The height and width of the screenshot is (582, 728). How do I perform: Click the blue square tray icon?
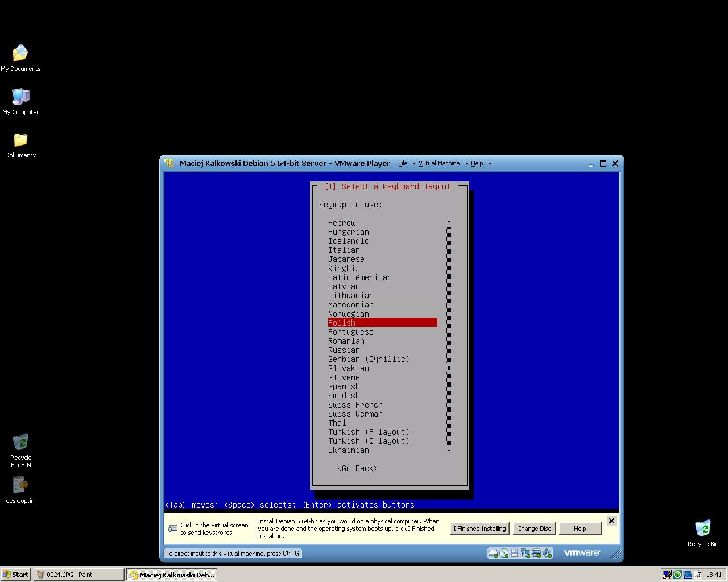[x=688, y=575]
